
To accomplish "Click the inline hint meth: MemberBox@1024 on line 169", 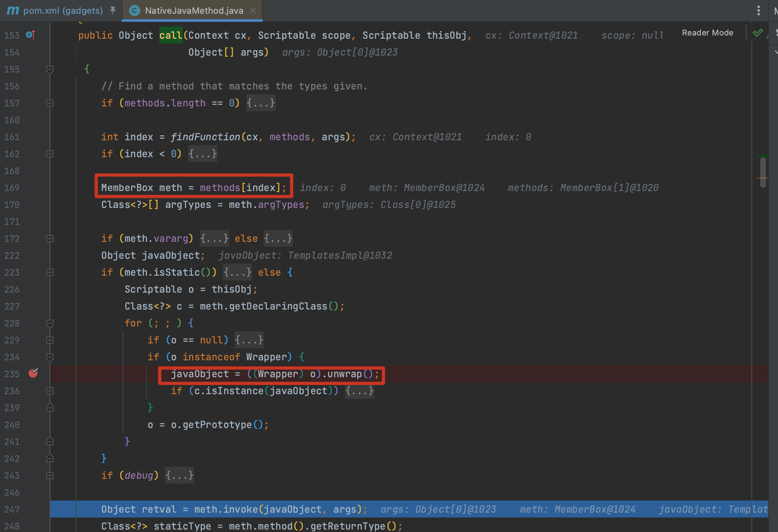I will point(427,188).
